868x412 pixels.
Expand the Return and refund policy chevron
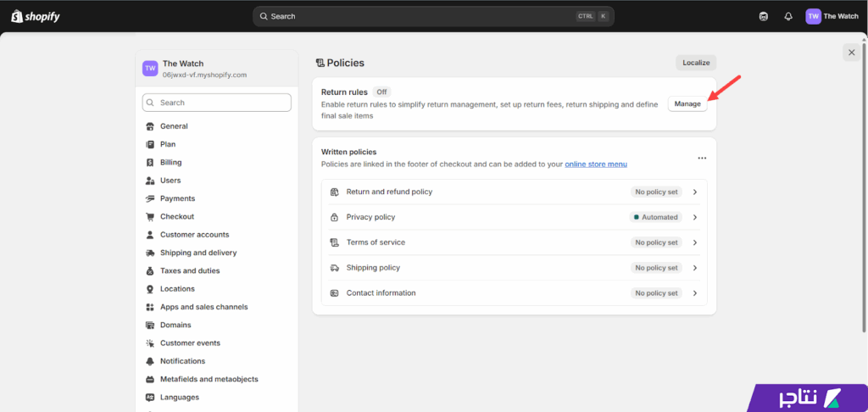coord(695,192)
